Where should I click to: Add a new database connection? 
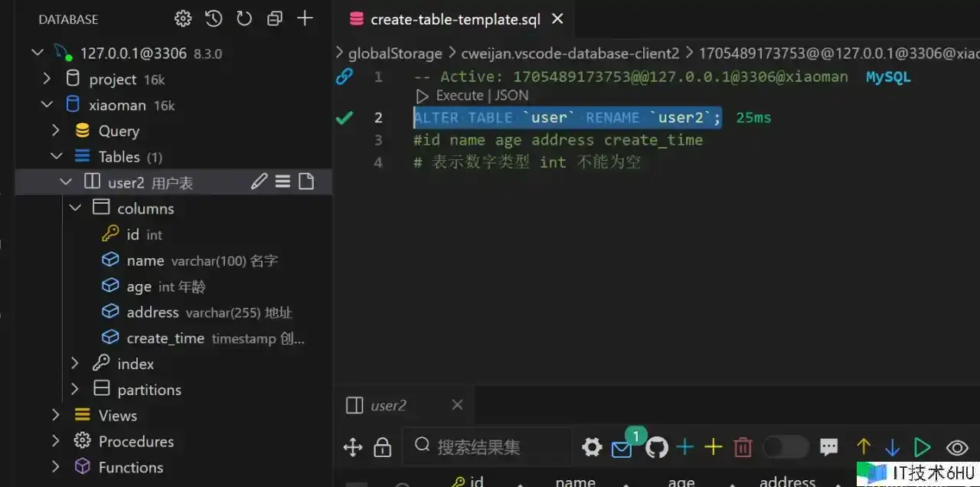[x=305, y=18]
